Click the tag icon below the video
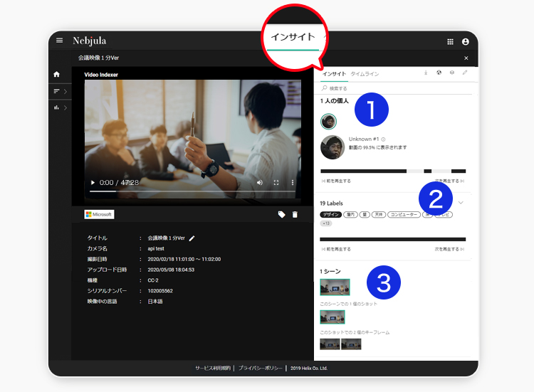 pos(281,214)
